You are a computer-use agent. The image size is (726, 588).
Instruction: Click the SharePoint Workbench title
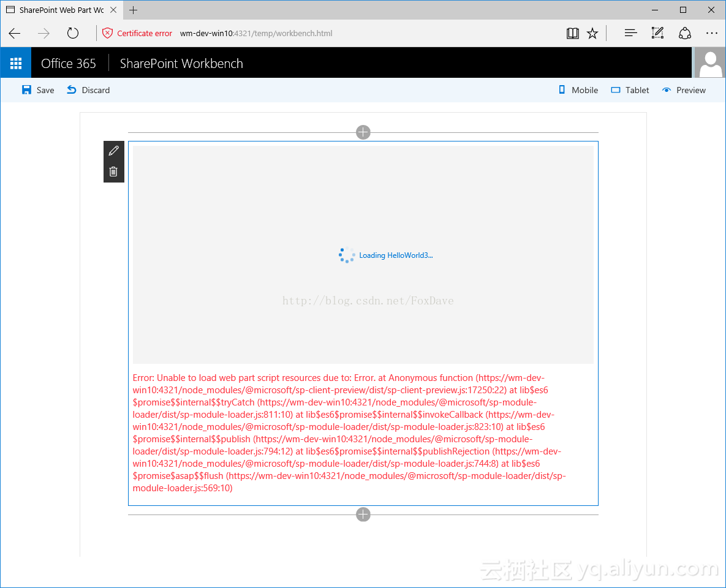point(181,64)
